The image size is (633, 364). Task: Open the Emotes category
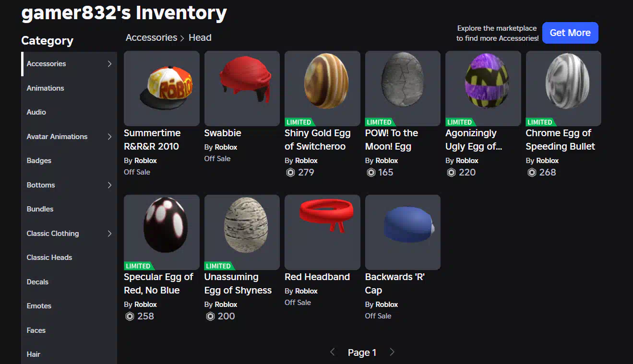tap(69, 306)
